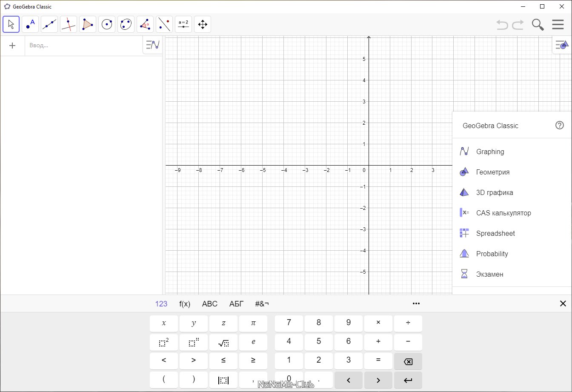Select the Ellipse tool
The width and height of the screenshot is (572, 392).
pyautogui.click(x=126, y=24)
